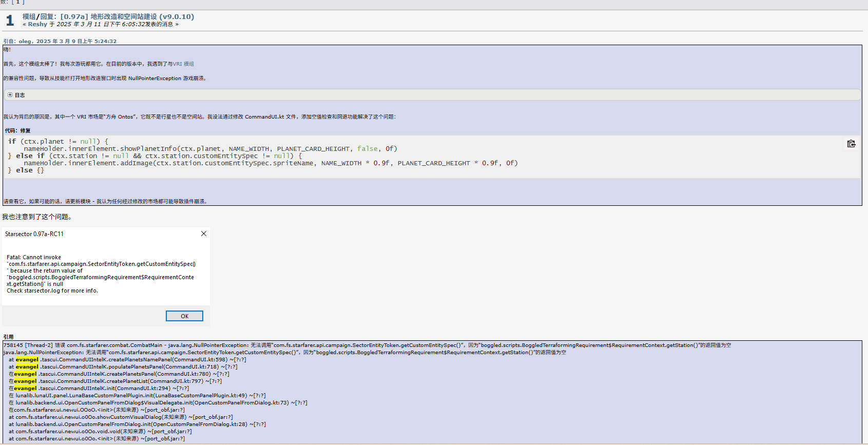Click the large post number 1
Viewport: 868px width, 445px height.
tap(10, 21)
